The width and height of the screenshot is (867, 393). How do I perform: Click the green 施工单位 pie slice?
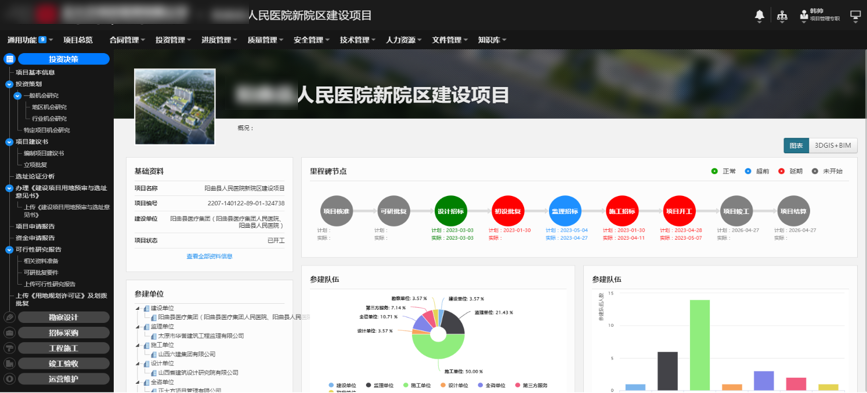(438, 350)
